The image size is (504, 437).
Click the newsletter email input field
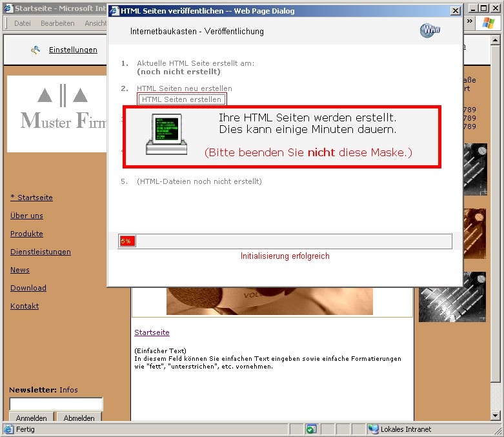coord(55,403)
